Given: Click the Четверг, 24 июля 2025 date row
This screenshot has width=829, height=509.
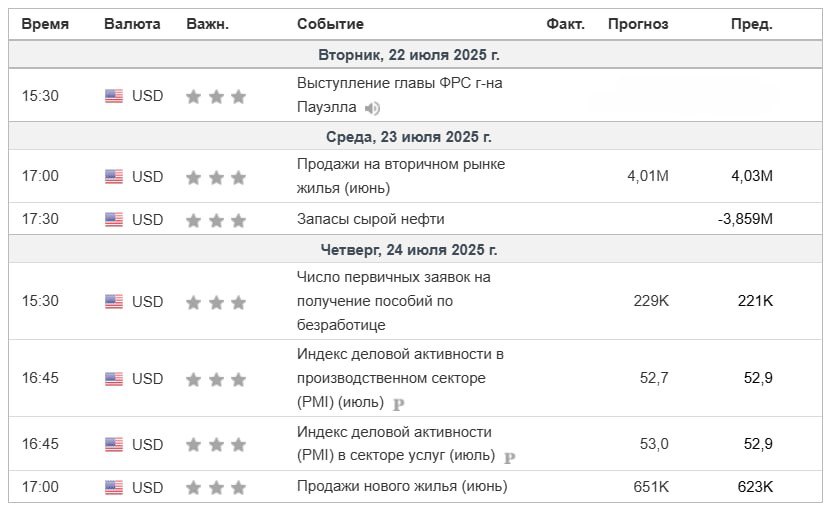Looking at the screenshot, I should 415,249.
